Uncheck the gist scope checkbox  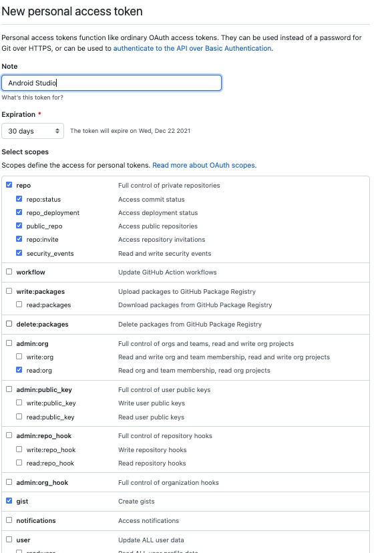pyautogui.click(x=9, y=501)
